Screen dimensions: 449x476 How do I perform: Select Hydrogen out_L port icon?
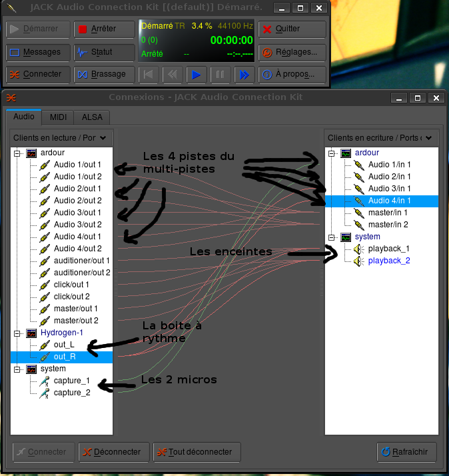pos(45,345)
